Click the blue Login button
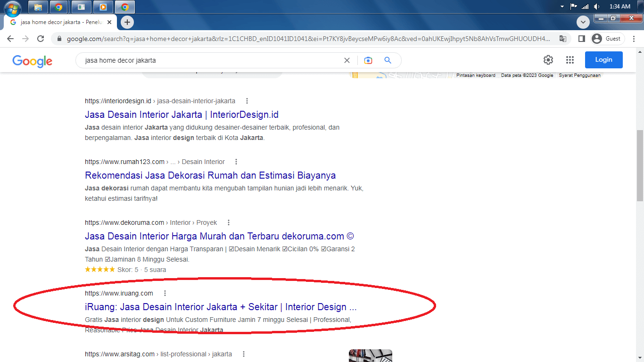This screenshot has width=644, height=362. pyautogui.click(x=603, y=60)
